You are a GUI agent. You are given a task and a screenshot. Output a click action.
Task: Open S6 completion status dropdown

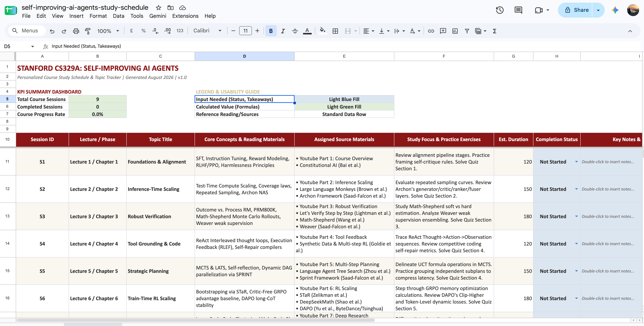576,298
